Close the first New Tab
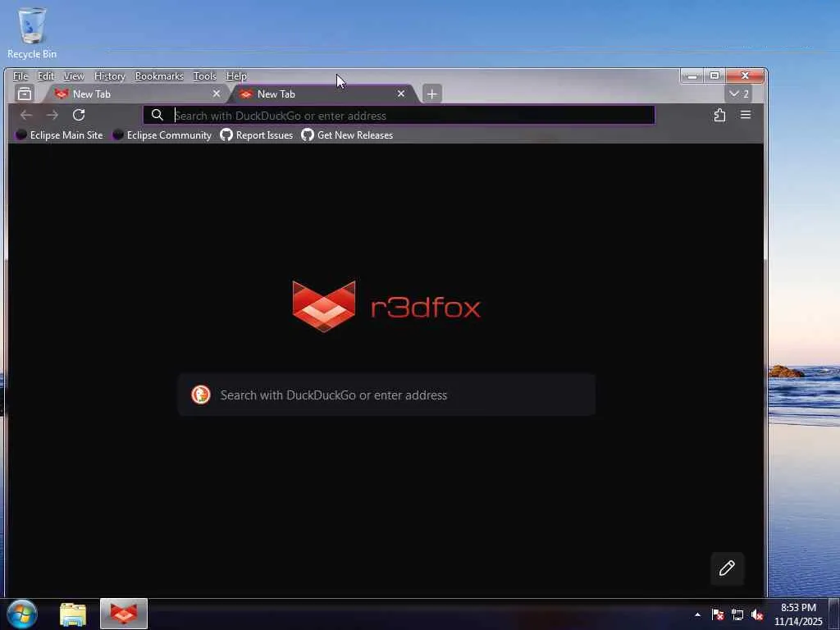The height and width of the screenshot is (630, 840). (217, 94)
